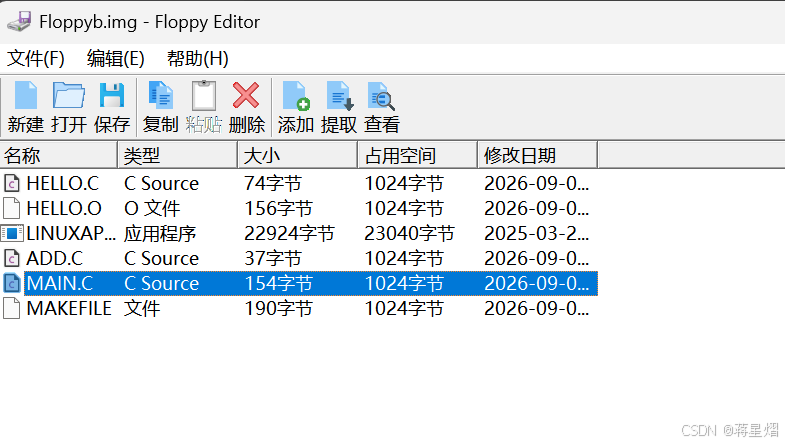Click the 2025-03-2... date cell
Screen dimensions: 785x444
pos(537,234)
